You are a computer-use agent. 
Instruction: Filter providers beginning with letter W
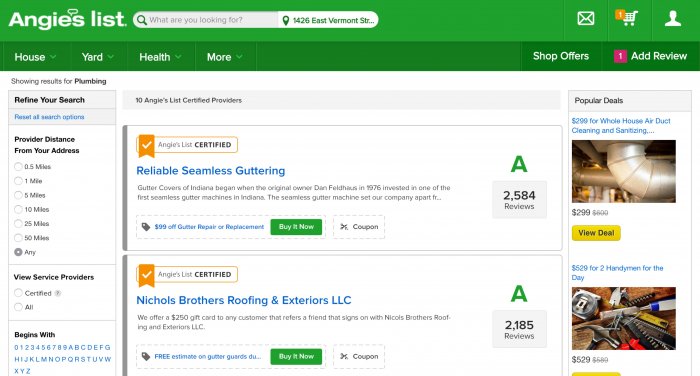(108, 359)
